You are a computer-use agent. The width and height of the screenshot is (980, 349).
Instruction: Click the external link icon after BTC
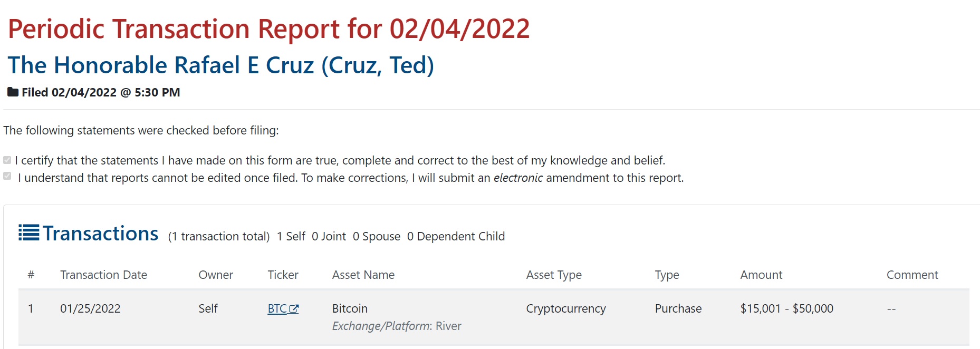tap(294, 309)
